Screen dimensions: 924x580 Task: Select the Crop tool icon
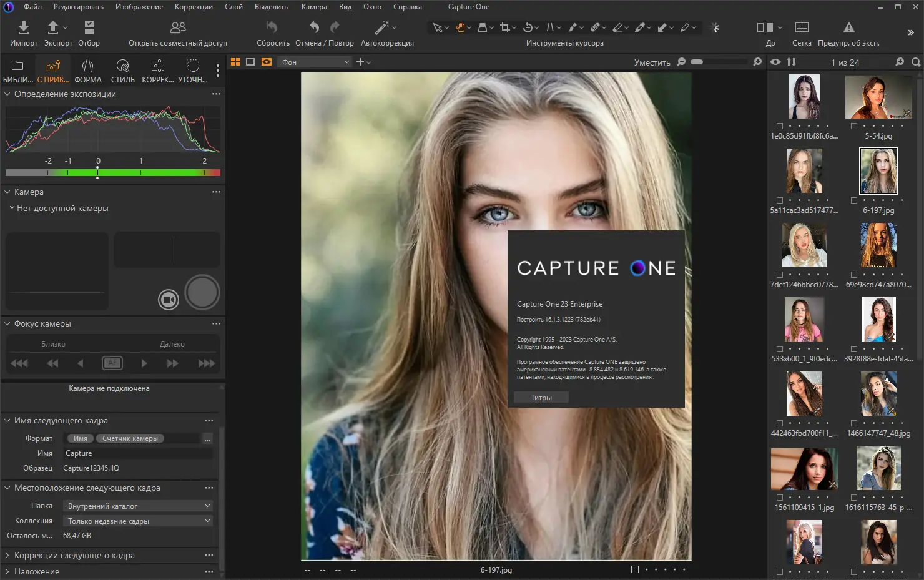point(504,27)
